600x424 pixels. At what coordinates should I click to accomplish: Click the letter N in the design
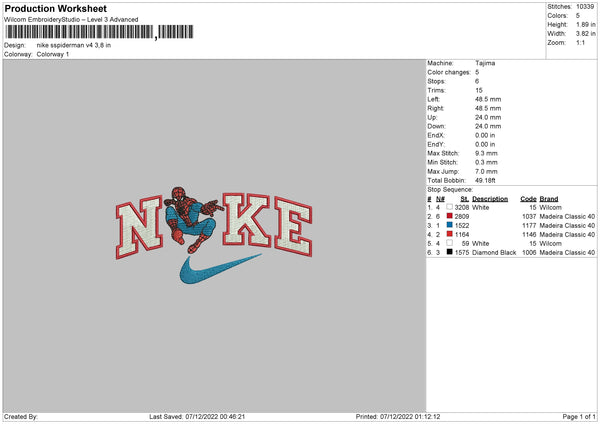point(139,227)
